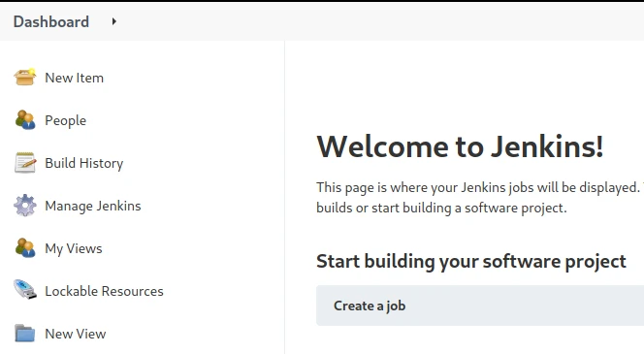
Task: Open Build History via notepad icon
Action: coord(24,163)
